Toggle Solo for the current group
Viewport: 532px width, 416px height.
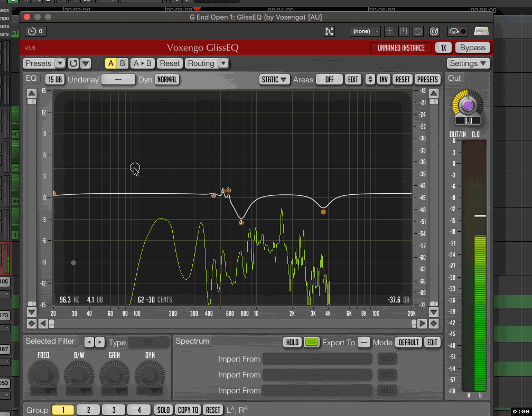(163, 410)
